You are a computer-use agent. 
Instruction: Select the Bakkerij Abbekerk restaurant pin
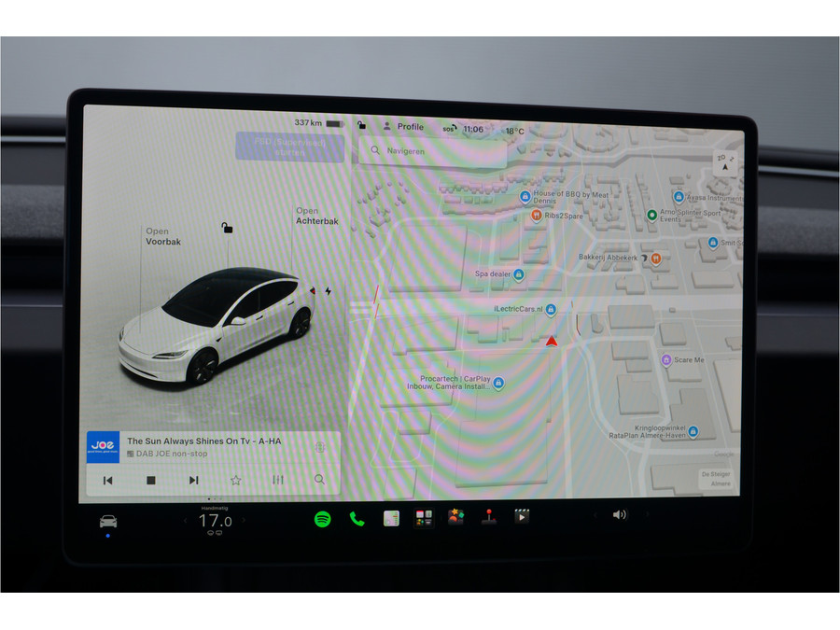pos(656,259)
